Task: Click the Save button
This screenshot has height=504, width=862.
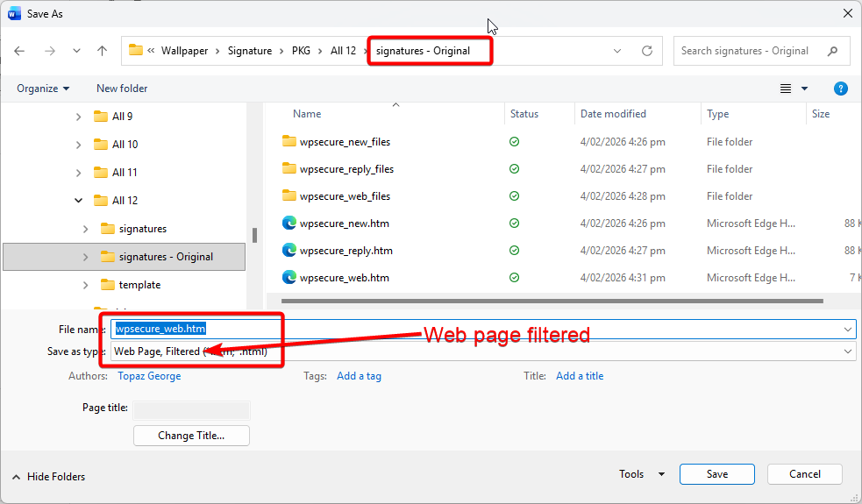Action: pyautogui.click(x=716, y=474)
